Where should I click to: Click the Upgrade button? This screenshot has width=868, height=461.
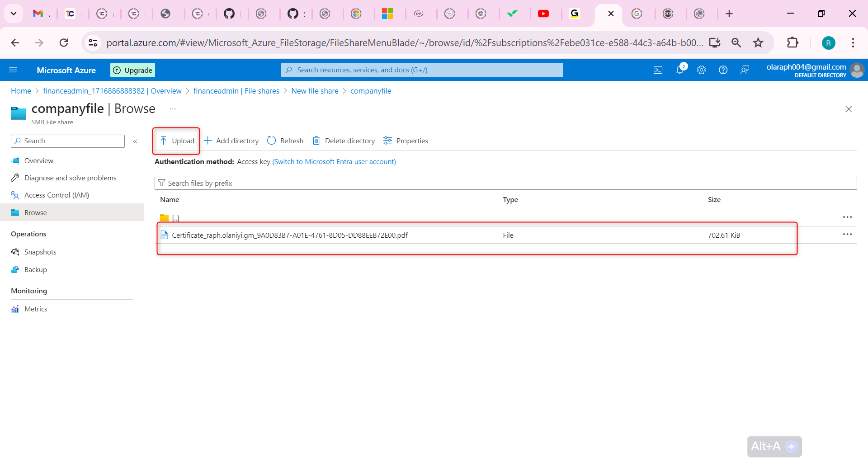point(132,70)
